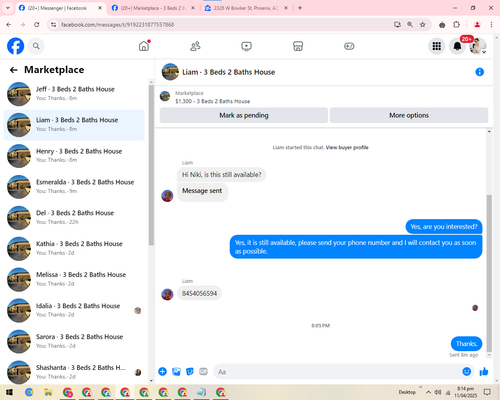Switch to the Marketplace - 3 Beds browser tab
500x400 pixels.
pos(153,8)
